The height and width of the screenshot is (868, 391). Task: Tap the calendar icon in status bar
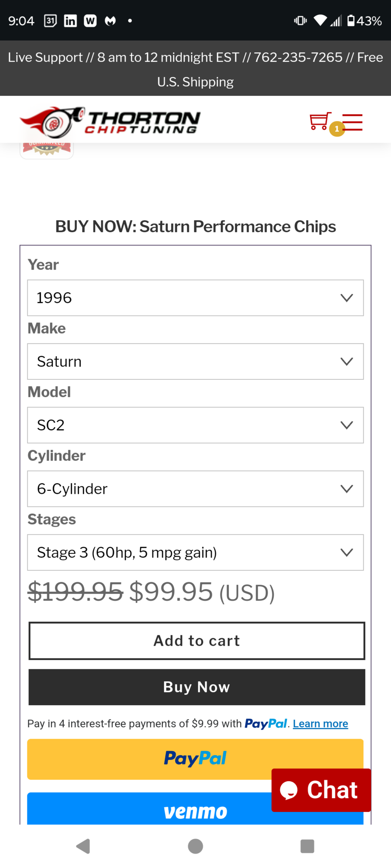pos(50,20)
